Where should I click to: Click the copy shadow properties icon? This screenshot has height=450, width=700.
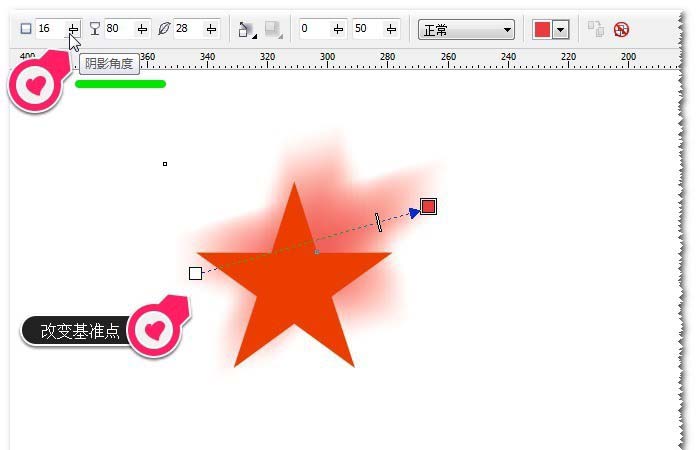click(596, 29)
